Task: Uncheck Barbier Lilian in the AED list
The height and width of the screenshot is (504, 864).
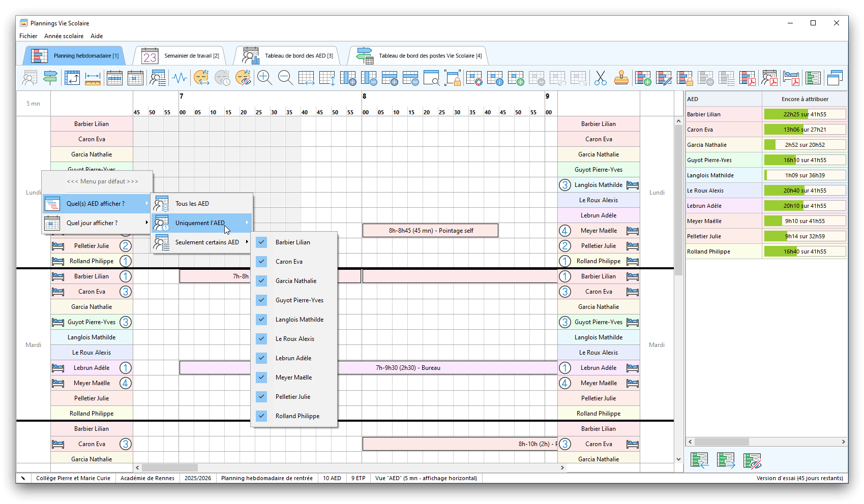Action: coord(262,242)
